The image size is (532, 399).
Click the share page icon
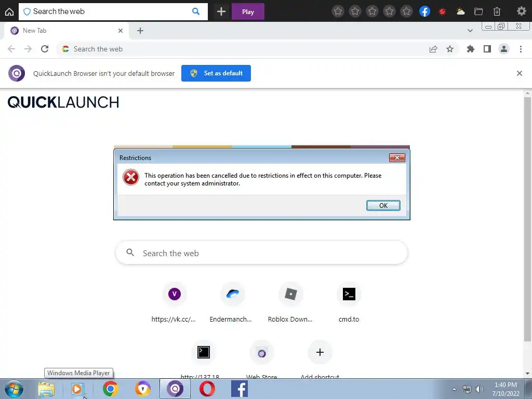click(x=433, y=49)
